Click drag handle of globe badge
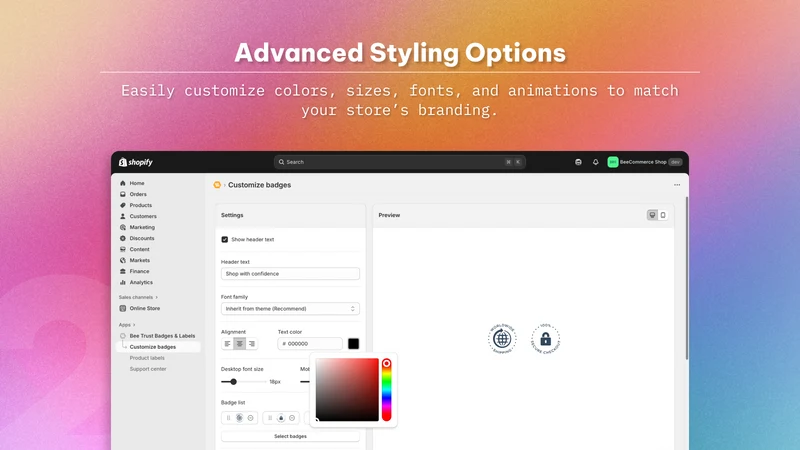800x450 pixels. click(228, 418)
